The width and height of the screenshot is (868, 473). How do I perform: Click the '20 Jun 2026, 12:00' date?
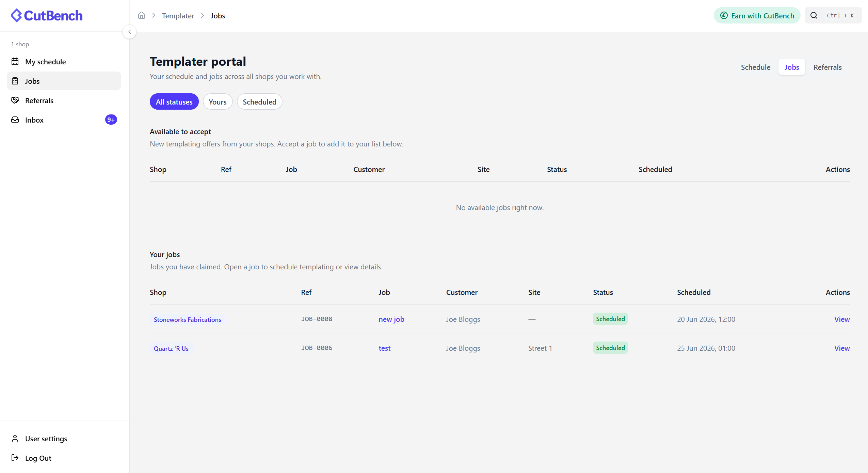pos(706,319)
